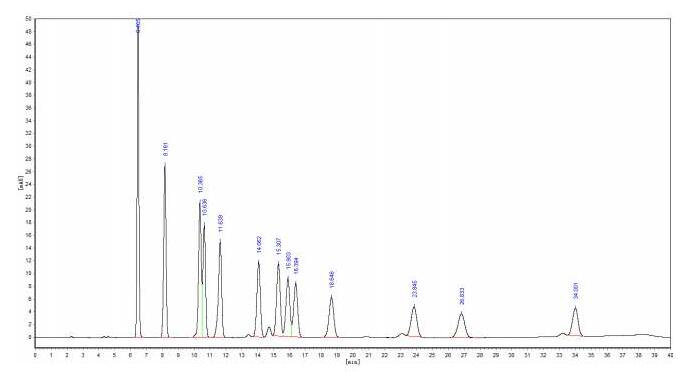
Task: Click the tallest peak's label at chart top
Action: pyautogui.click(x=138, y=25)
